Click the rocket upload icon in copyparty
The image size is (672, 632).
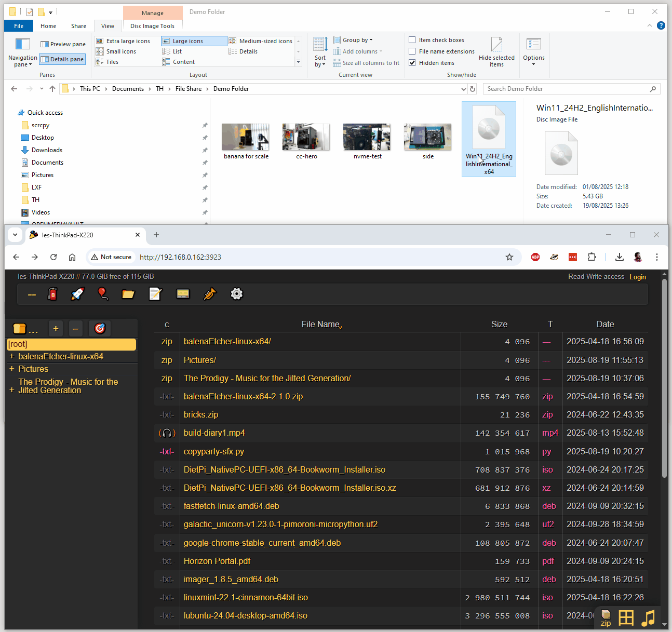77,294
